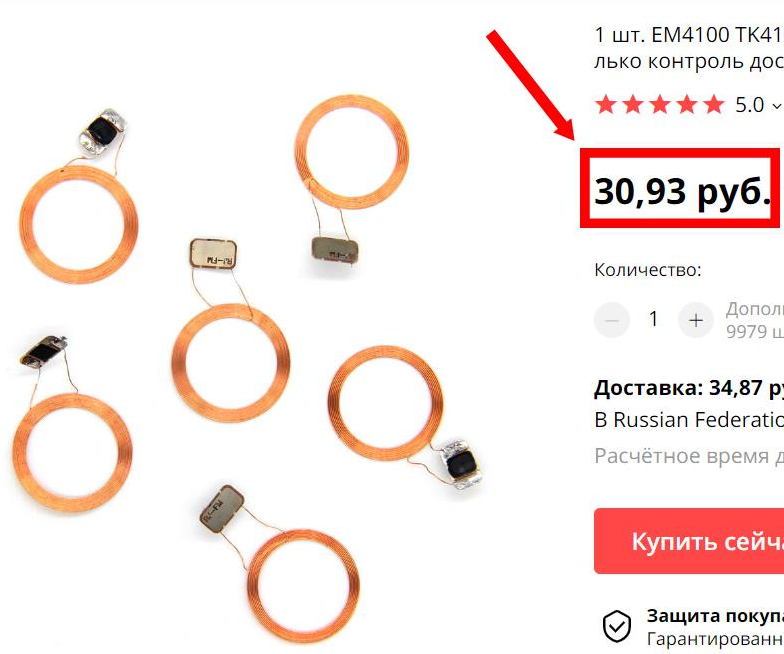The height and width of the screenshot is (654, 784).
Task: Click the red annotation arrow
Action: tap(531, 85)
